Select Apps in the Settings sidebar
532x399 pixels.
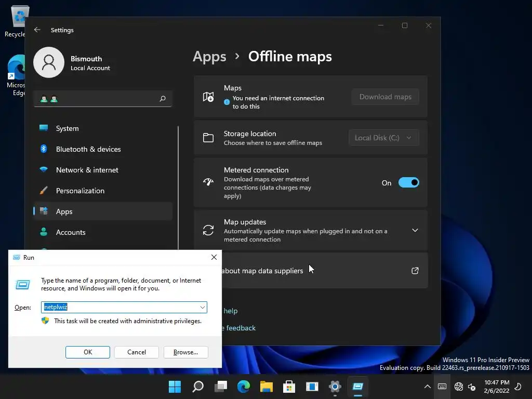point(103,211)
